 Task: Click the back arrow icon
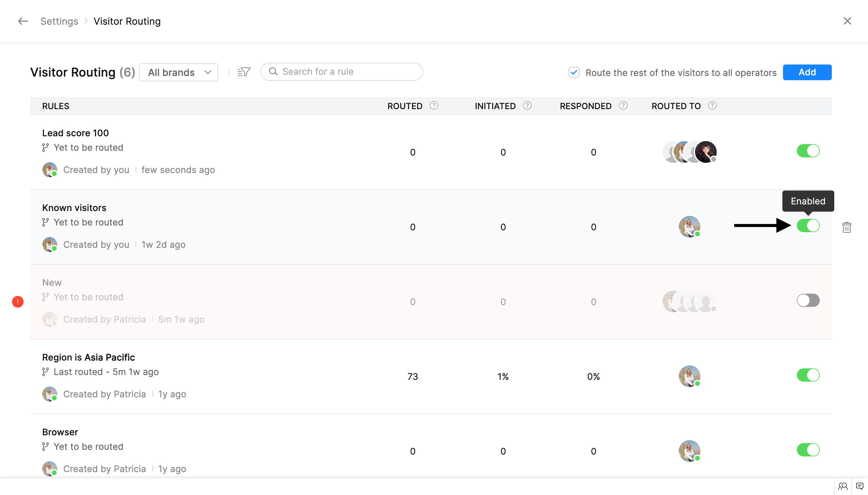[x=23, y=21]
